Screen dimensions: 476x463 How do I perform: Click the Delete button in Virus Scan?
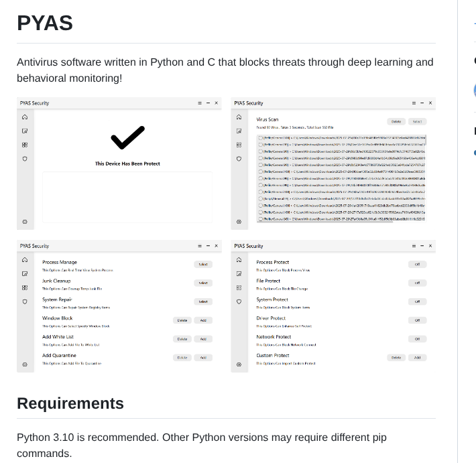coord(396,121)
